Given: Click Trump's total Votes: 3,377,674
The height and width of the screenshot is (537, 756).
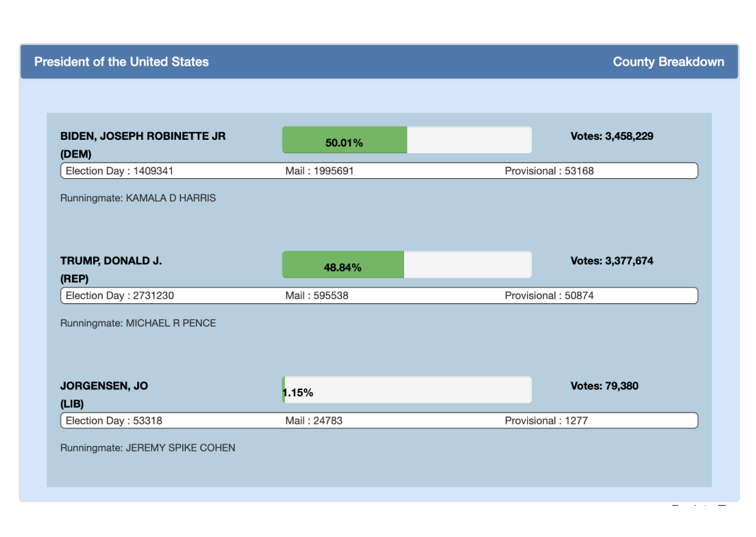Looking at the screenshot, I should (611, 261).
